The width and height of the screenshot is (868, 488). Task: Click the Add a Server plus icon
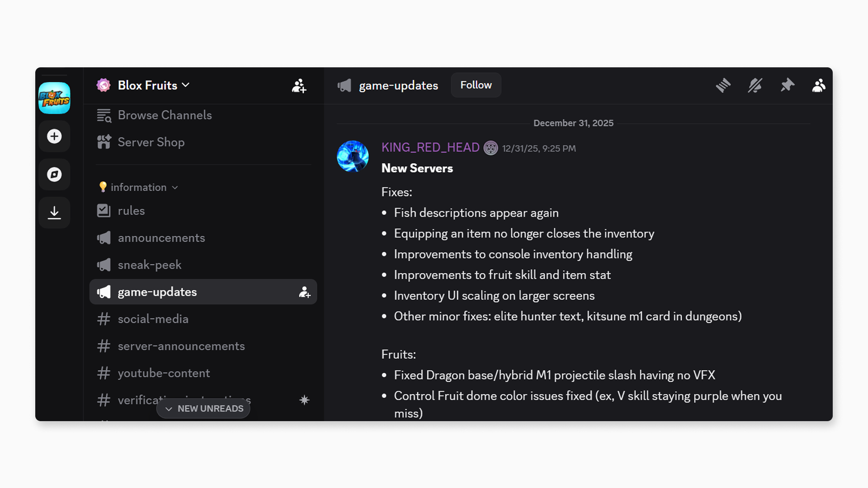coord(54,136)
